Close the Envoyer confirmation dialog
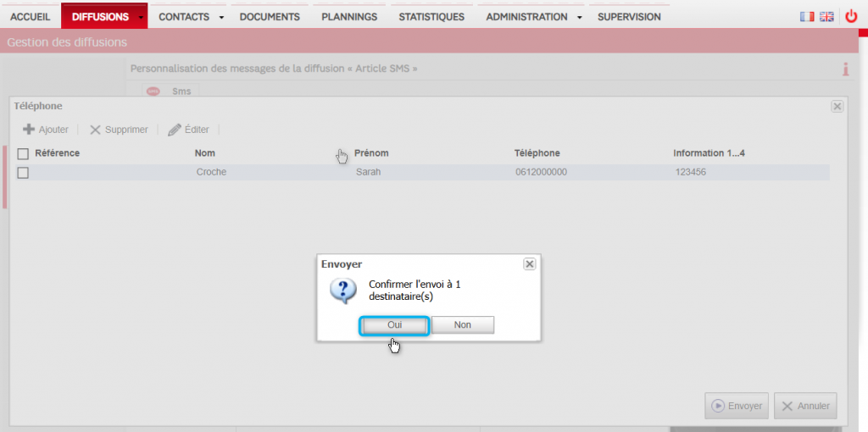 click(x=529, y=264)
